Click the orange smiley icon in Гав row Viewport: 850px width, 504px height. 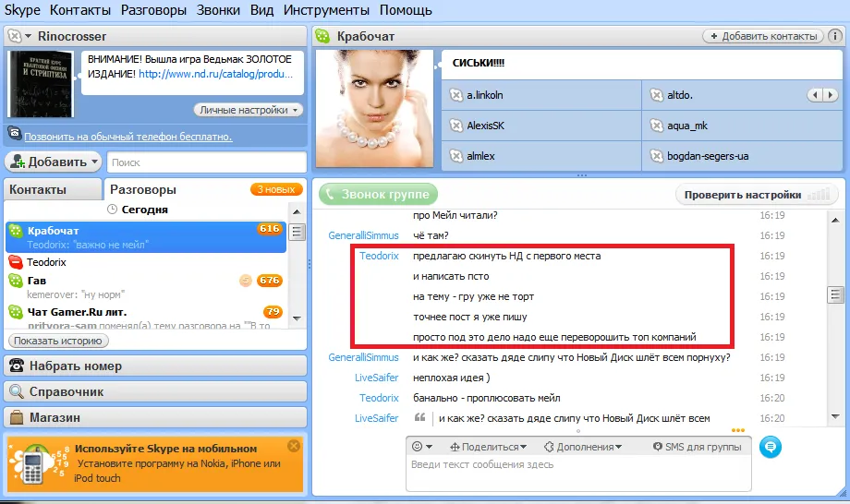pos(246,281)
